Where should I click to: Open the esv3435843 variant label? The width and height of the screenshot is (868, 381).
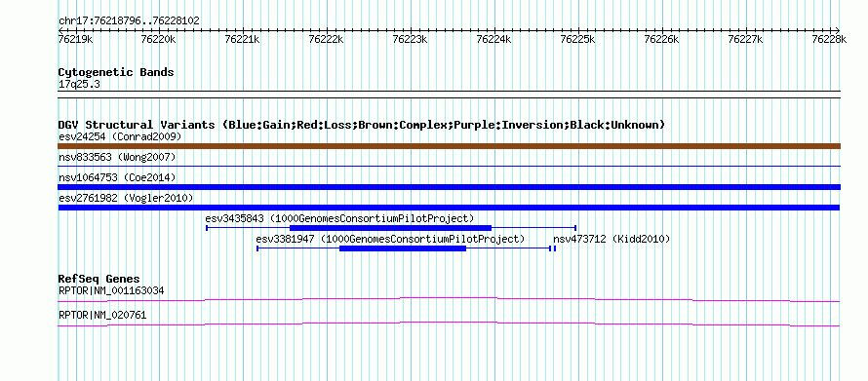(x=340, y=218)
